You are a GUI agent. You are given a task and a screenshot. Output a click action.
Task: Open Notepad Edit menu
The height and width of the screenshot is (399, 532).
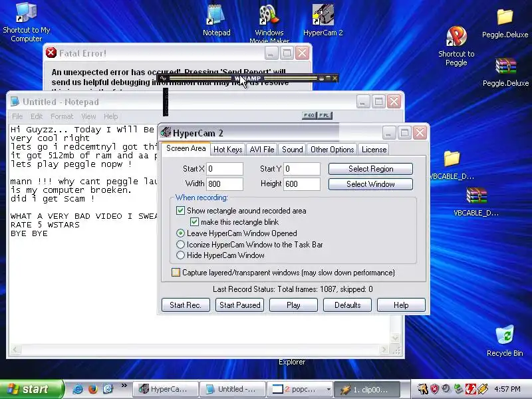click(x=37, y=116)
